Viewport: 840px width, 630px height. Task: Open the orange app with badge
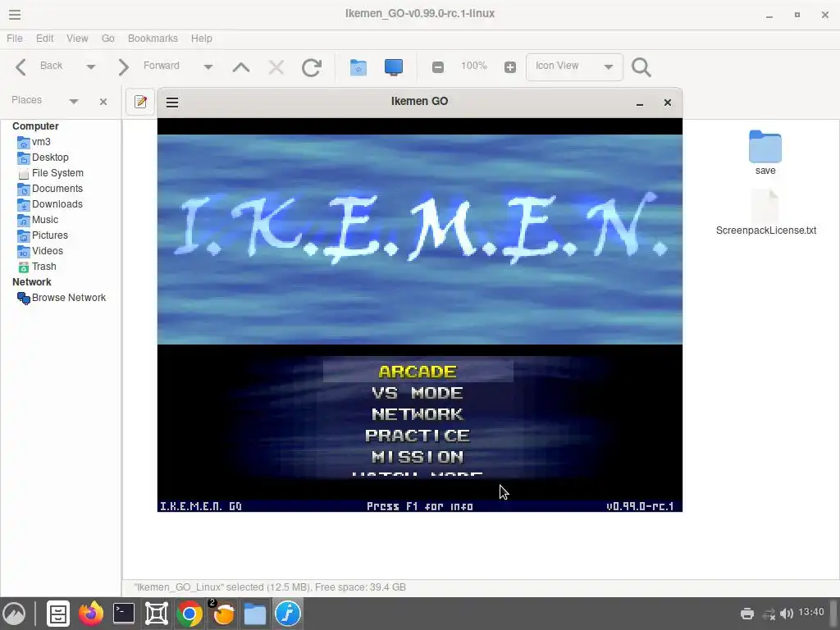(x=222, y=614)
